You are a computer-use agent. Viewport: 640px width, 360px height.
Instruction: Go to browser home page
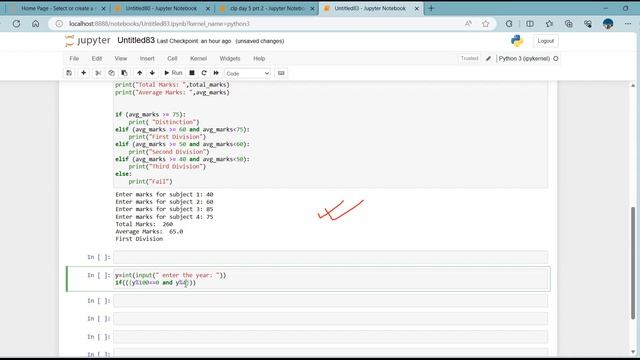point(36,24)
